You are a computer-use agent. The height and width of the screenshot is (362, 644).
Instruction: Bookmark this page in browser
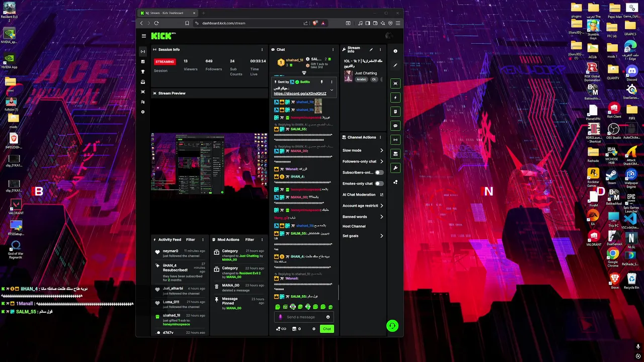[187, 23]
